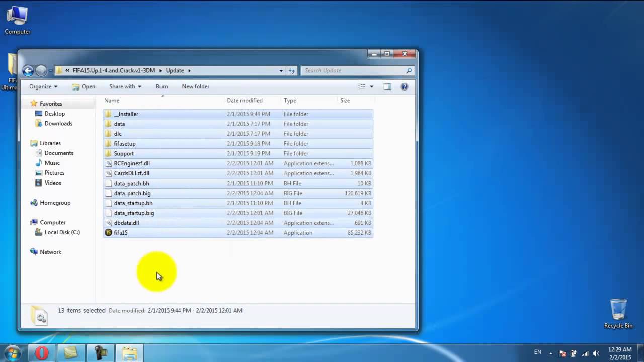Open the Share with dropdown
The height and width of the screenshot is (362, 644).
(125, 86)
